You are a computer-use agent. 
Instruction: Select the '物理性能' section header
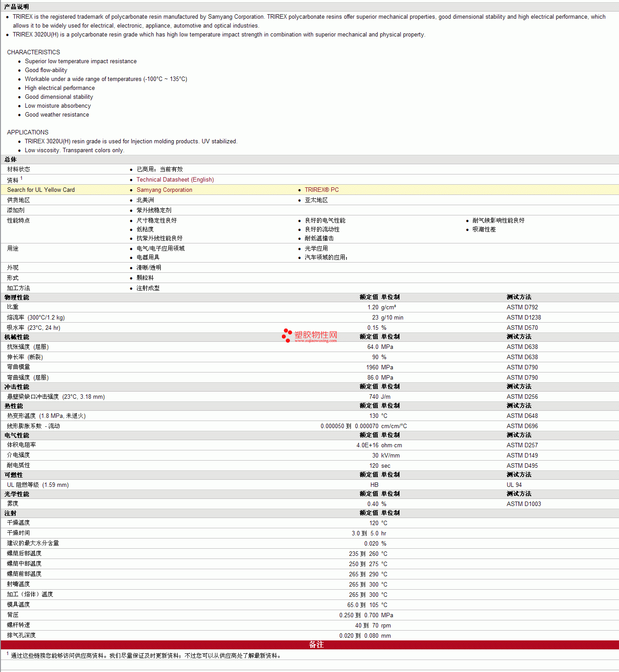(x=16, y=297)
